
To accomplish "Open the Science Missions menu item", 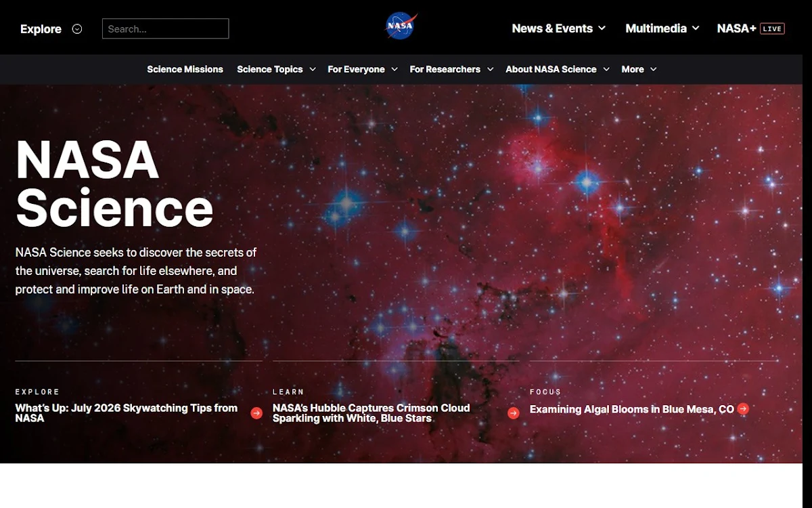I will point(185,69).
